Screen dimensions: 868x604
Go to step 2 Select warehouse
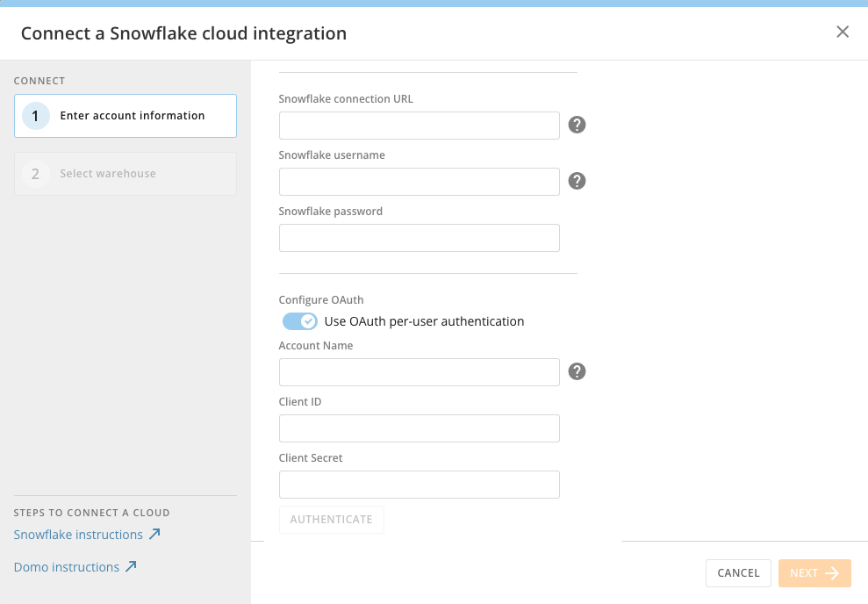(126, 174)
